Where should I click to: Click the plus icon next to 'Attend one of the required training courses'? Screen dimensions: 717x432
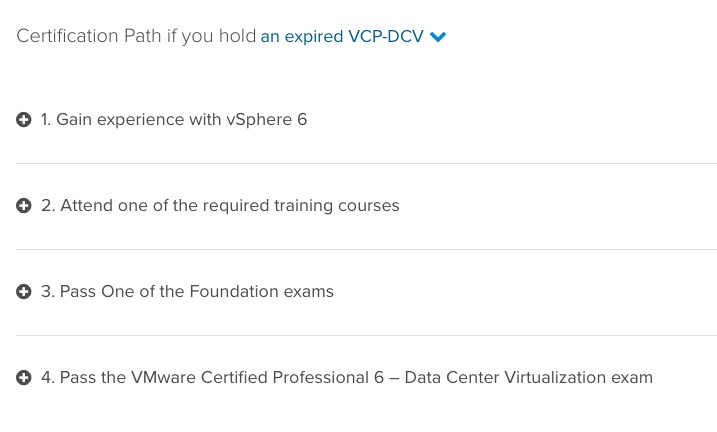[24, 206]
